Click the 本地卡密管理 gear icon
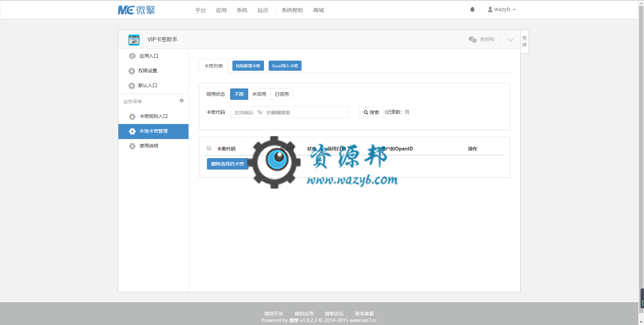This screenshot has width=644, height=325. [132, 131]
